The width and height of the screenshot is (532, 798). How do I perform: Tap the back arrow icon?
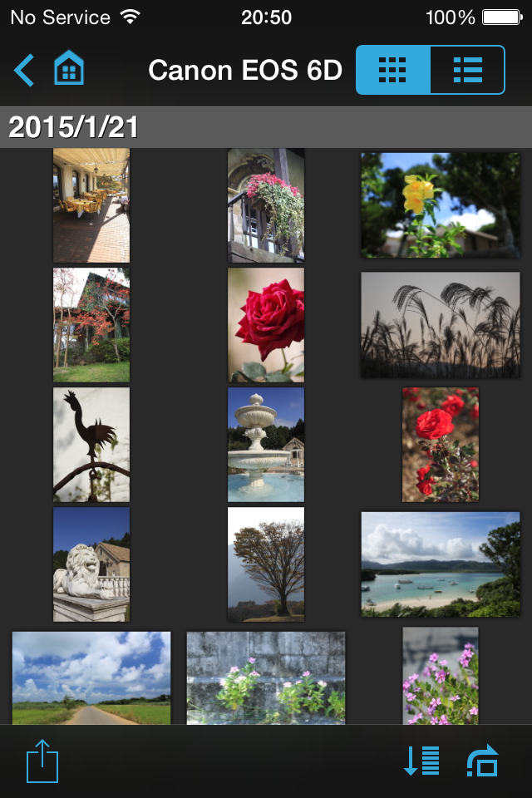click(24, 70)
